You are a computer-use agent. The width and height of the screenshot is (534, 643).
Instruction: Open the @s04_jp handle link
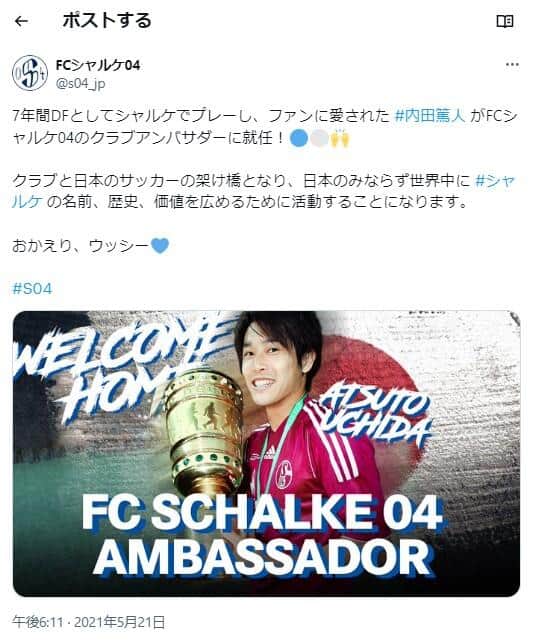coord(80,84)
